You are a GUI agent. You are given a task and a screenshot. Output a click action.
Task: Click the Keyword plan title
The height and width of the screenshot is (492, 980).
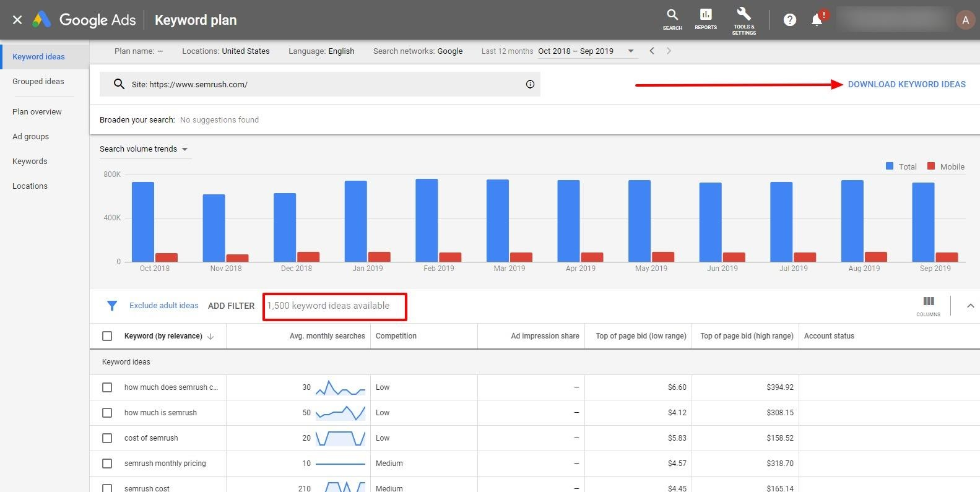pos(196,20)
